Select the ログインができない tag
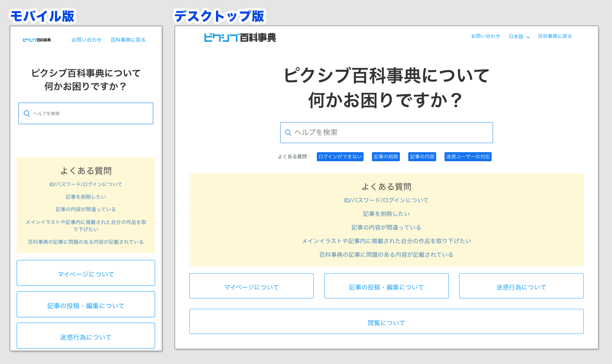Screen dimensions: 612x364 pos(340,157)
